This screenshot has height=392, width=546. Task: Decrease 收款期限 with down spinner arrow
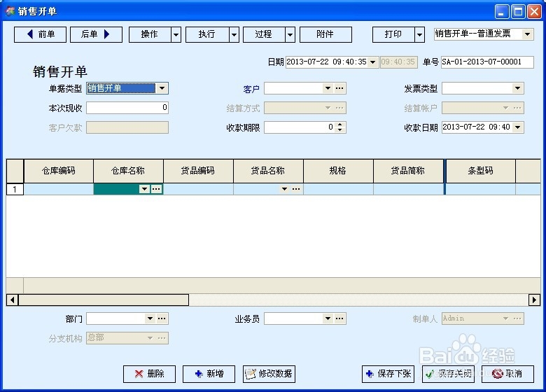(340, 130)
